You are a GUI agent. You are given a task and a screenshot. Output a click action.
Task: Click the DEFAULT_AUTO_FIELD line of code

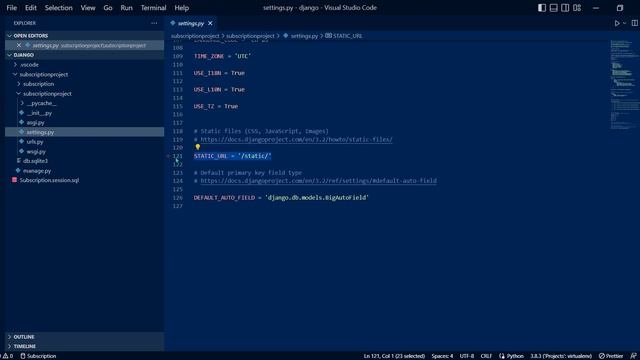[281, 198]
